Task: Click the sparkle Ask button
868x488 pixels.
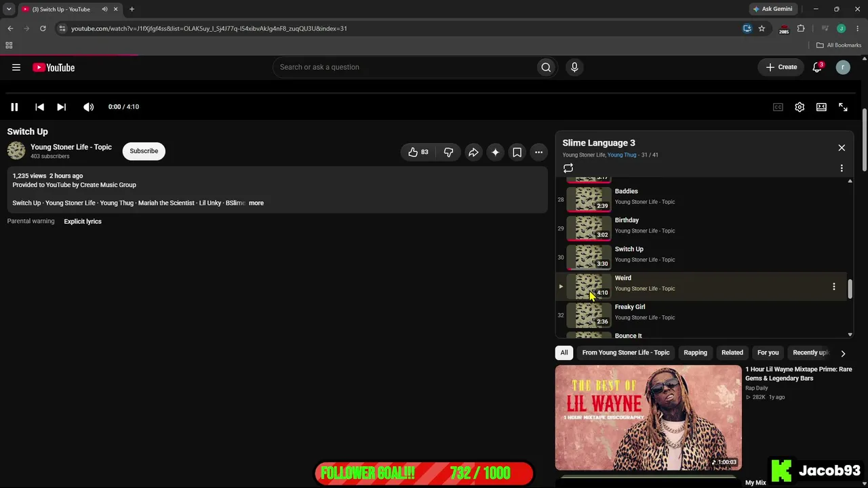Action: [x=495, y=152]
